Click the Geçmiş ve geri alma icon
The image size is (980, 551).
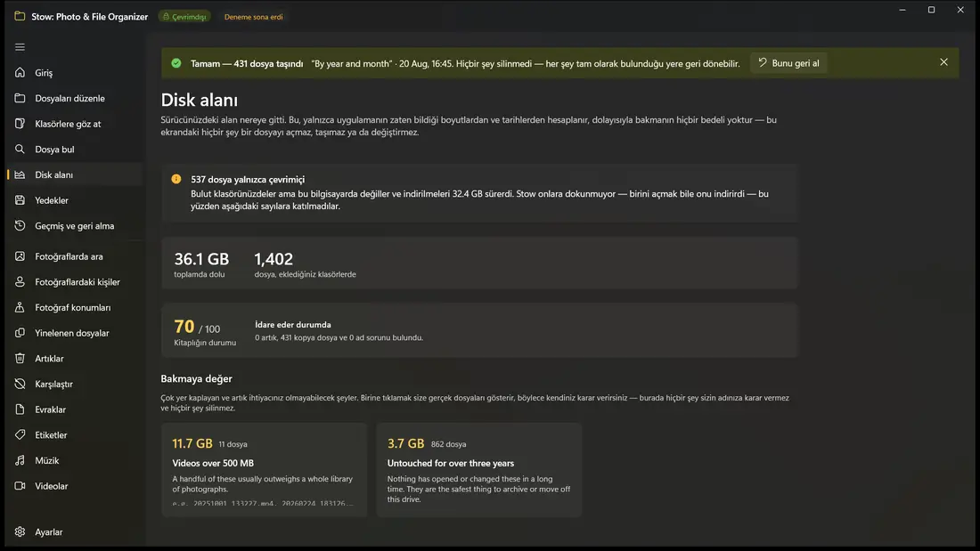coord(20,225)
